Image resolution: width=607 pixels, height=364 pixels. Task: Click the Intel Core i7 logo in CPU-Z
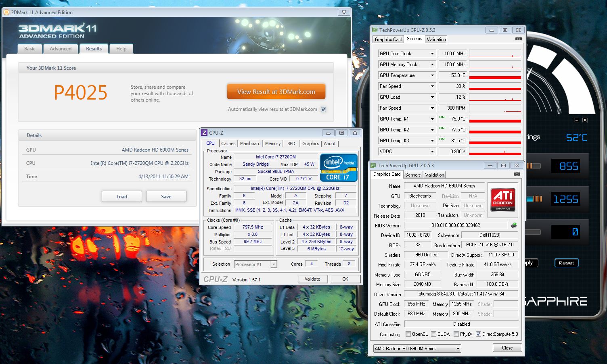339,167
